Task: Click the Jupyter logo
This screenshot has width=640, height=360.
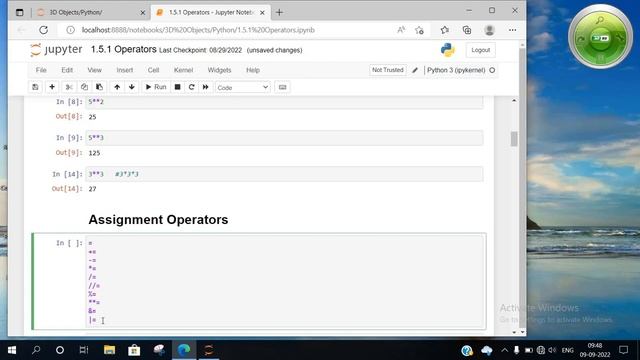Action: [56, 50]
